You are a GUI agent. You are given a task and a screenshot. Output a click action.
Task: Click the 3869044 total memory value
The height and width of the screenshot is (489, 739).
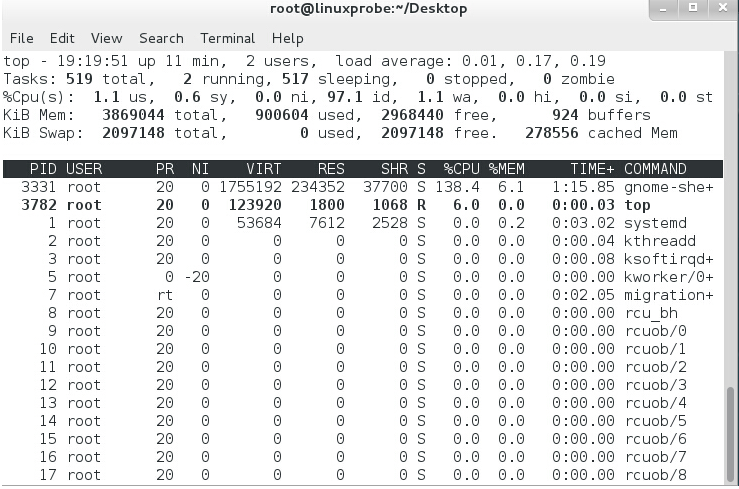pyautogui.click(x=133, y=115)
